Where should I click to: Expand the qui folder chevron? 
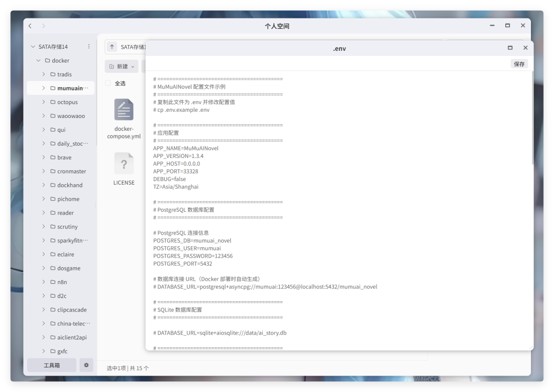(x=44, y=129)
